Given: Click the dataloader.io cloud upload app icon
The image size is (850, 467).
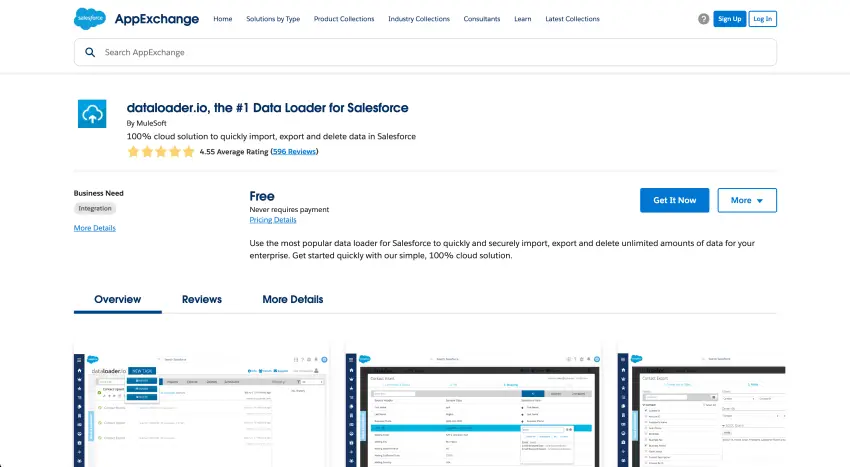Looking at the screenshot, I should pos(92,114).
